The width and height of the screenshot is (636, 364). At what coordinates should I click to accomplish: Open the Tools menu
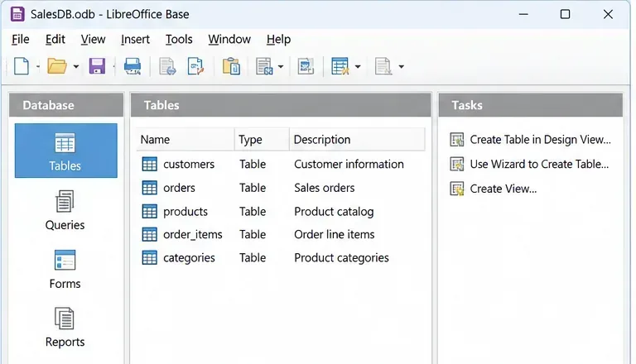tap(179, 40)
